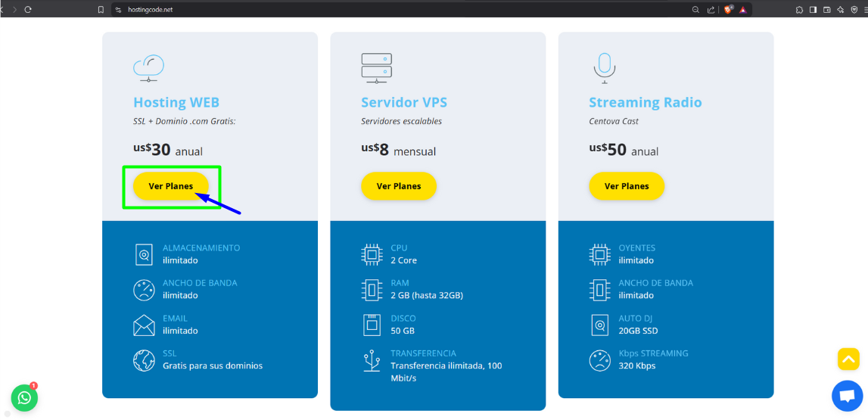Open browser extensions puzzle icon

click(x=800, y=10)
